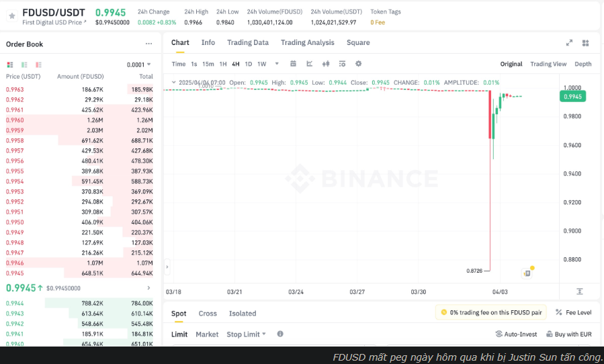Select the 1D time interval
604x364 pixels.
tap(248, 64)
